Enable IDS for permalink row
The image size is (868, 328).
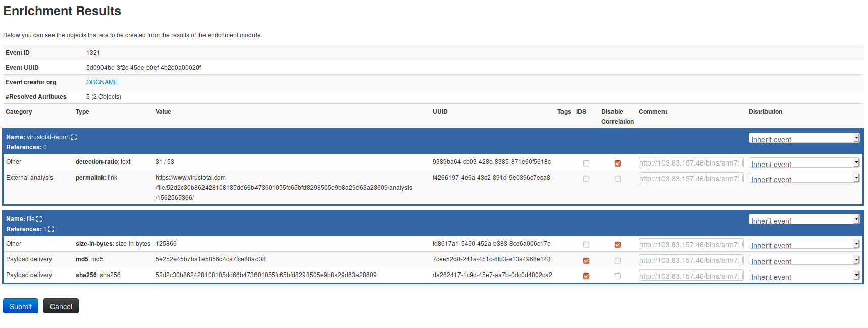coord(586,179)
